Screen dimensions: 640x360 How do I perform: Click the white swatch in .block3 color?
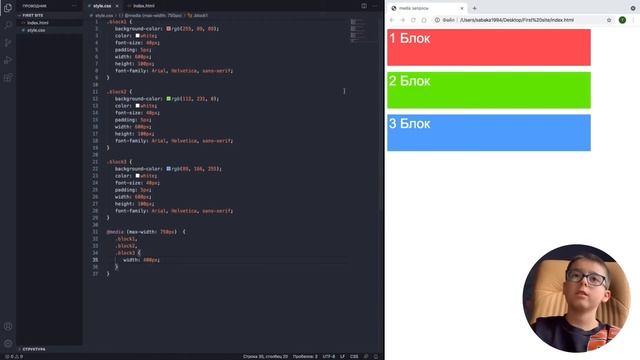[138, 176]
